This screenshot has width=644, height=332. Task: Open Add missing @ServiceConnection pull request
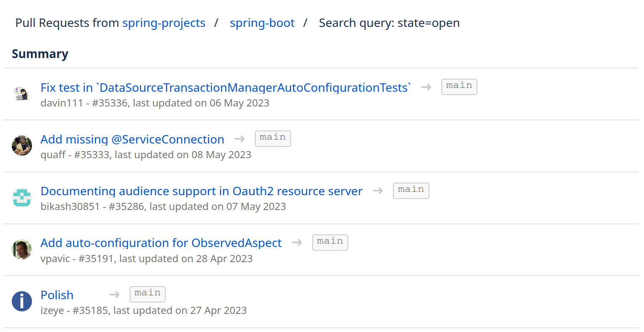(x=132, y=139)
